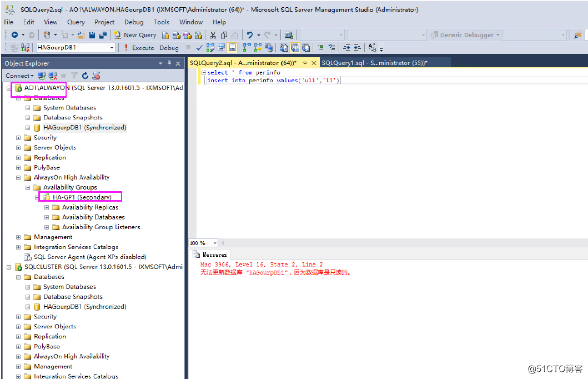Click the Open File folder icon
Screen dimensions: 588x379
point(81,35)
